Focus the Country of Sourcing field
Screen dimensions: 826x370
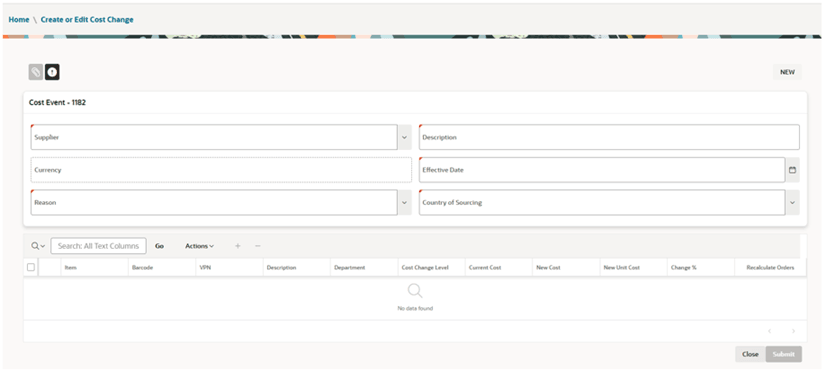[x=602, y=202]
